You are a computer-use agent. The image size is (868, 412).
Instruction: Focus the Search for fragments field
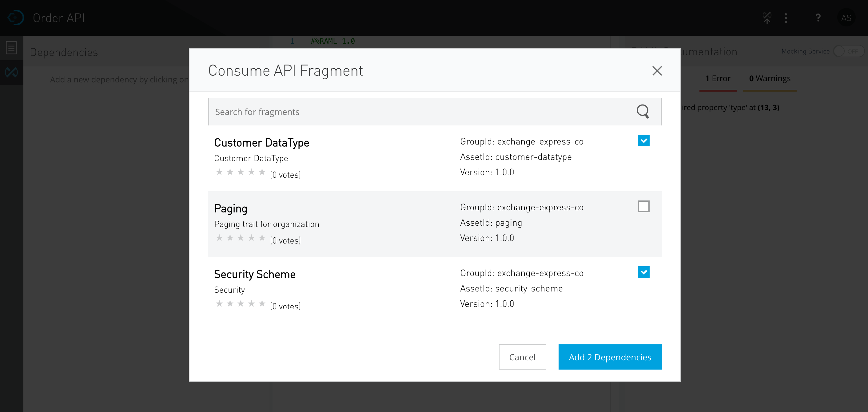pos(435,112)
